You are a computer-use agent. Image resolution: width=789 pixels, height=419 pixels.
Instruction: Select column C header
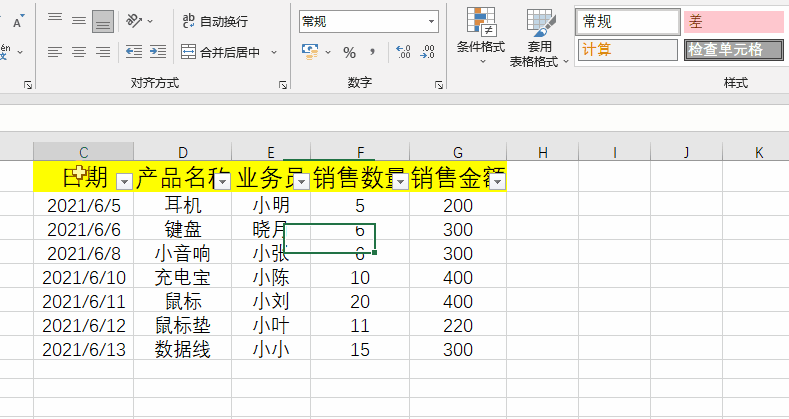(x=84, y=152)
